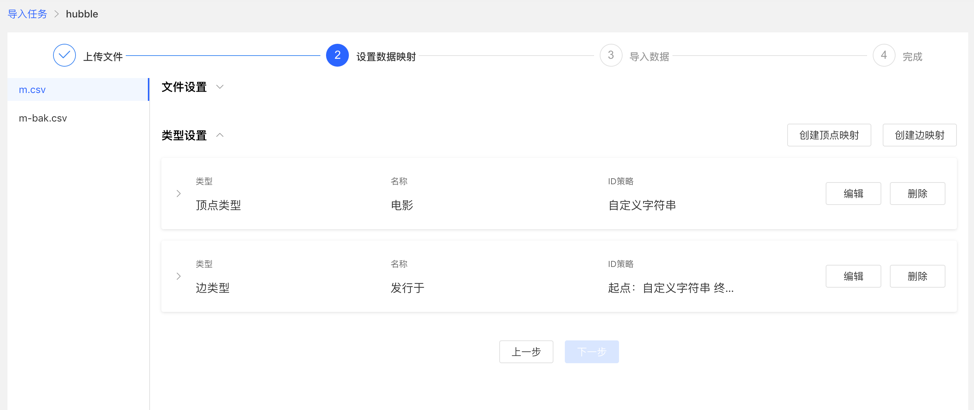This screenshot has height=410, width=974.
Task: Click step 4 completion circle
Action: tap(883, 56)
